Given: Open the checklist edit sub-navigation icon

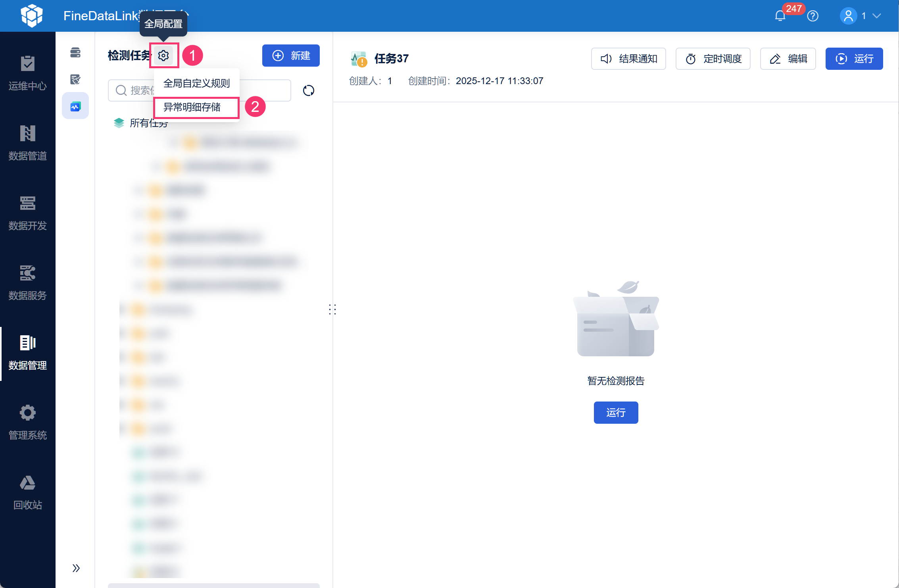Looking at the screenshot, I should pos(75,79).
